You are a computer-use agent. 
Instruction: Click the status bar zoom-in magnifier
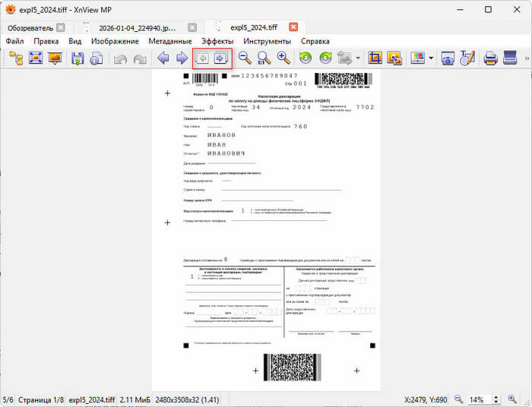click(519, 399)
